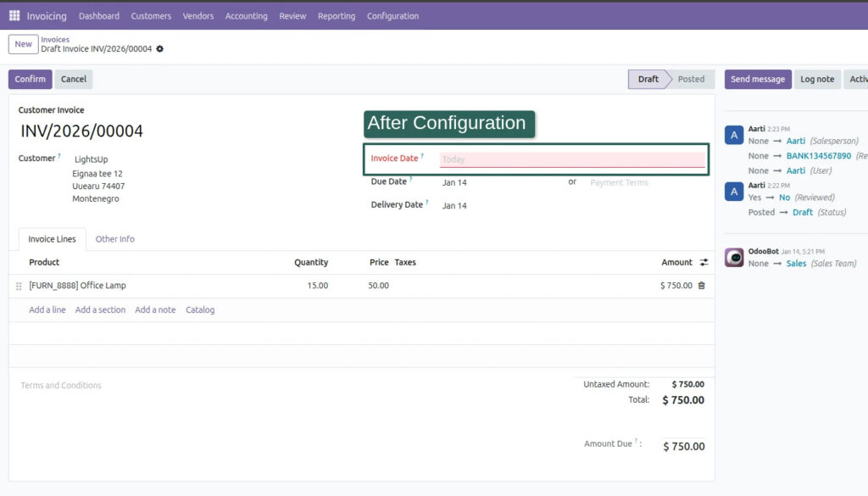Click the OdooBot avatar in chatter
This screenshot has height=496, width=868.
[x=734, y=258]
